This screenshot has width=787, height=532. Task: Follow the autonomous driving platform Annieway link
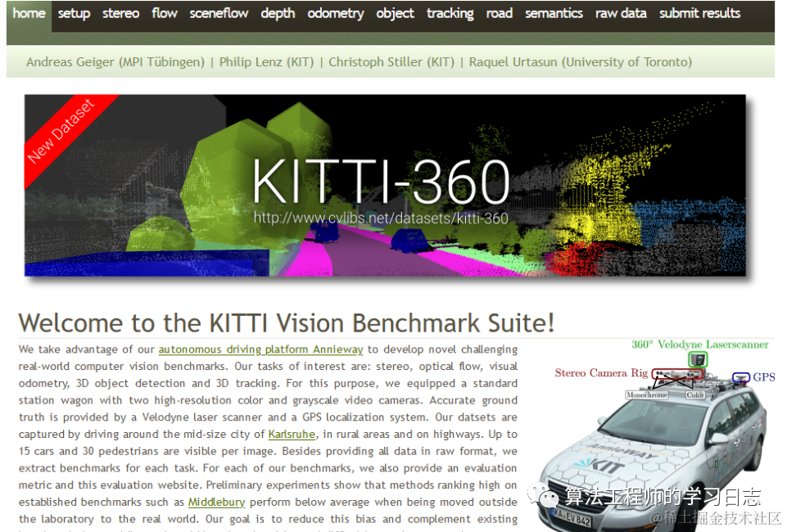click(260, 349)
